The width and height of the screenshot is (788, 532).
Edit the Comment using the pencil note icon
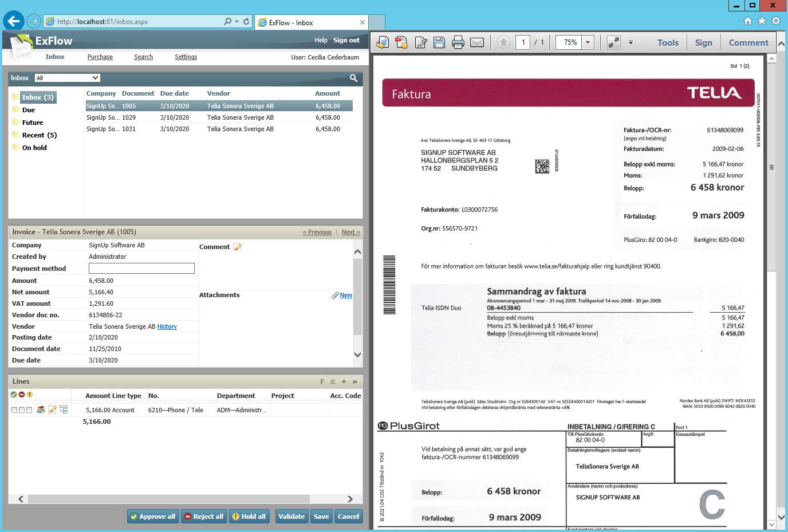238,247
